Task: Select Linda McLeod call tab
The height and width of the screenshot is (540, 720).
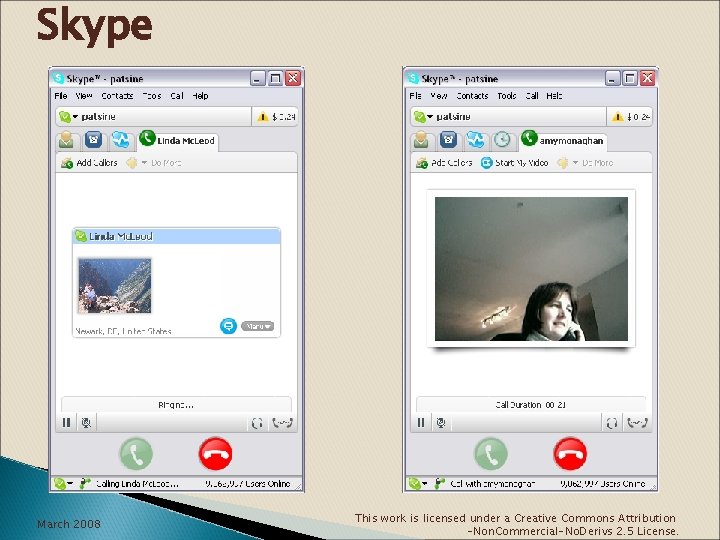Action: (178, 141)
